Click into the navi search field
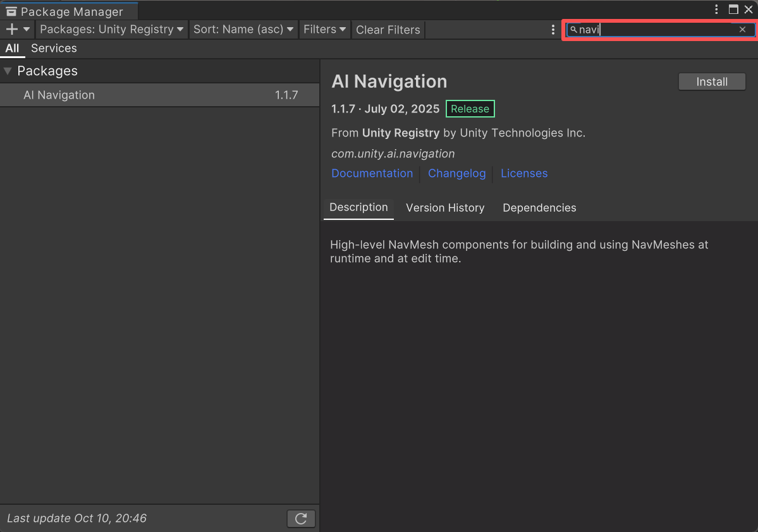This screenshot has height=532, width=758. (x=660, y=30)
